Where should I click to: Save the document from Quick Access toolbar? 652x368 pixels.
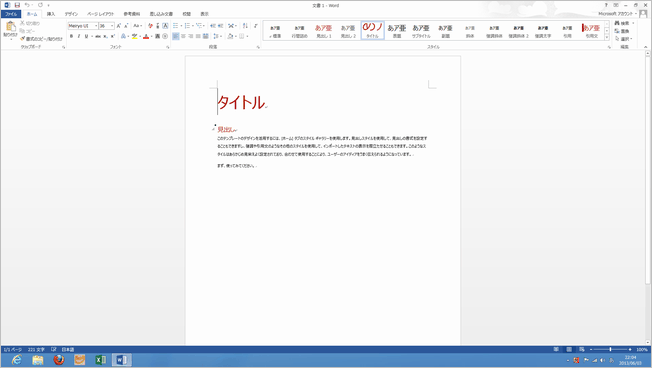click(x=17, y=5)
